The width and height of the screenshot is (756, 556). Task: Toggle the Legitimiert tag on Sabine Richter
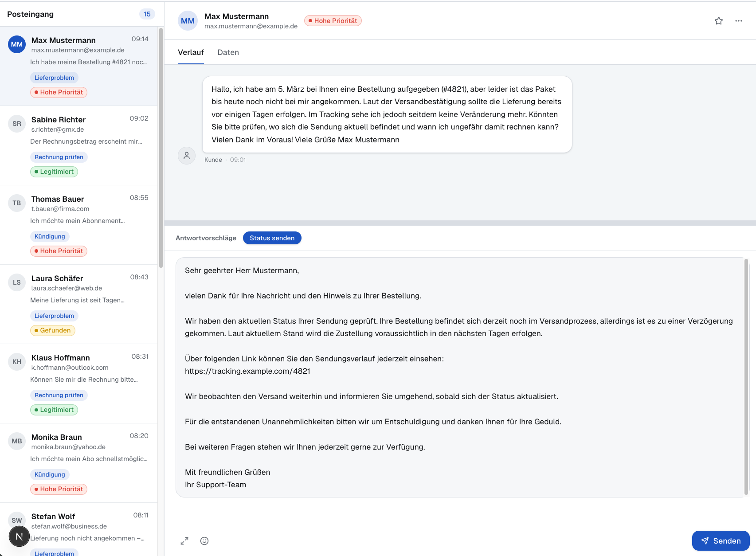tap(54, 172)
